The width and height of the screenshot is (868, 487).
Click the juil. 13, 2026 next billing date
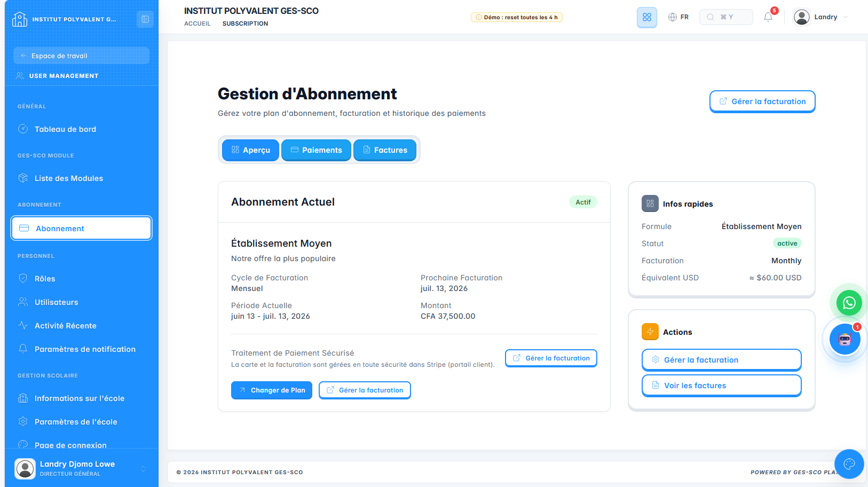coord(444,288)
